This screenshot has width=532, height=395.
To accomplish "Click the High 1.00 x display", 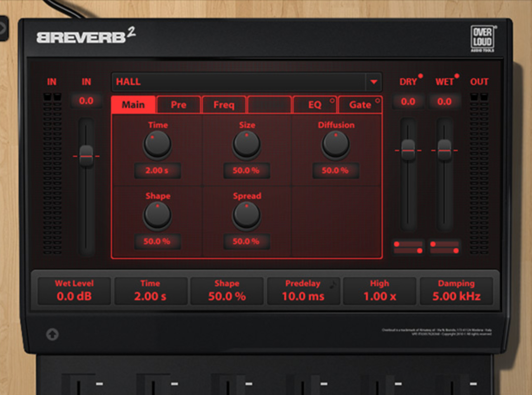I will tap(380, 291).
